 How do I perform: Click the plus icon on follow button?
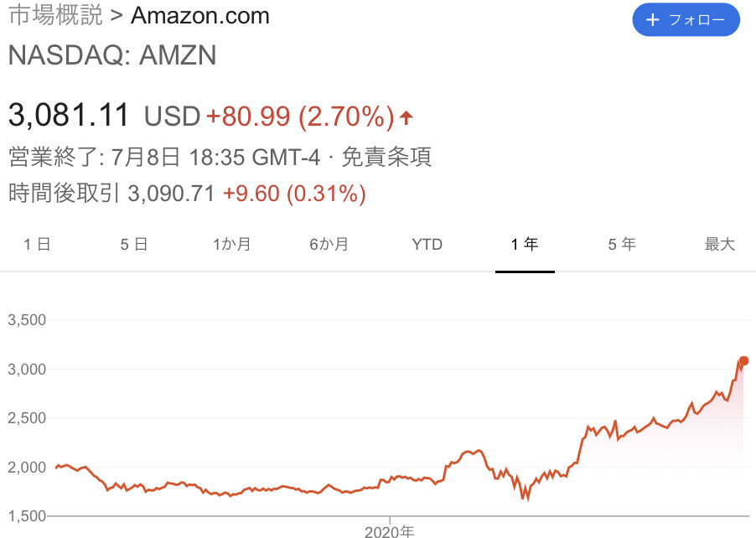[x=655, y=20]
